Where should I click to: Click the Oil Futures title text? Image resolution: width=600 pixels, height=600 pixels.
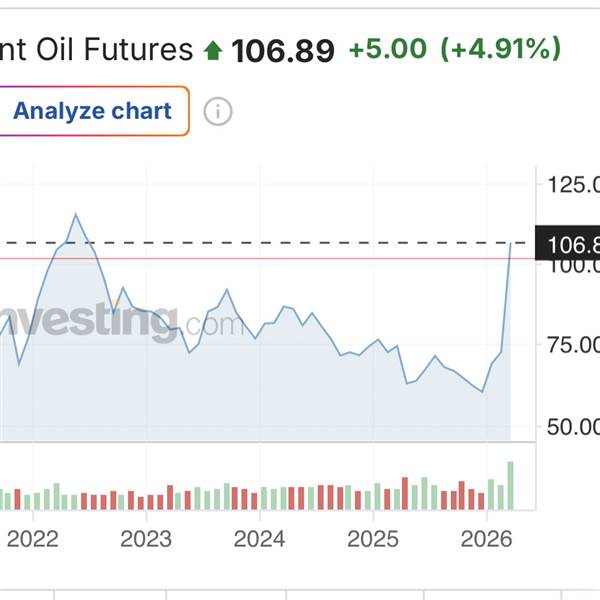click(96, 50)
